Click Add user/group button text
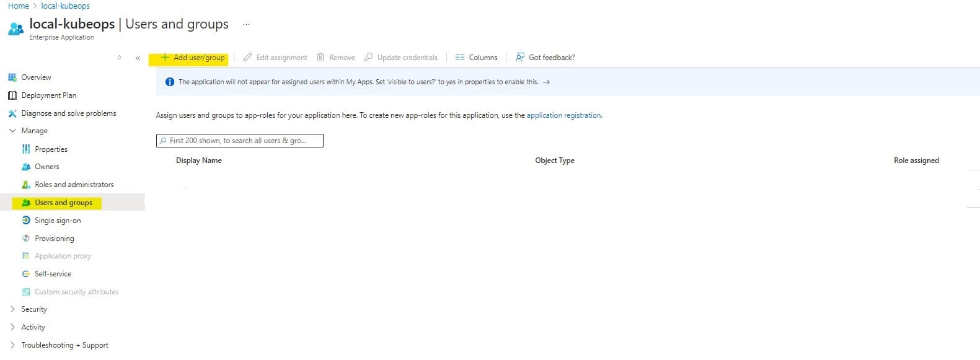The height and width of the screenshot is (360, 980). 199,58
